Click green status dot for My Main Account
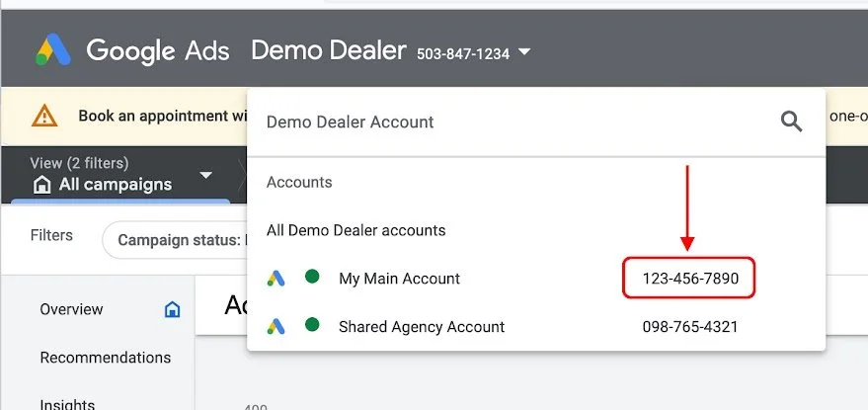This screenshot has height=410, width=868. pyautogui.click(x=312, y=276)
